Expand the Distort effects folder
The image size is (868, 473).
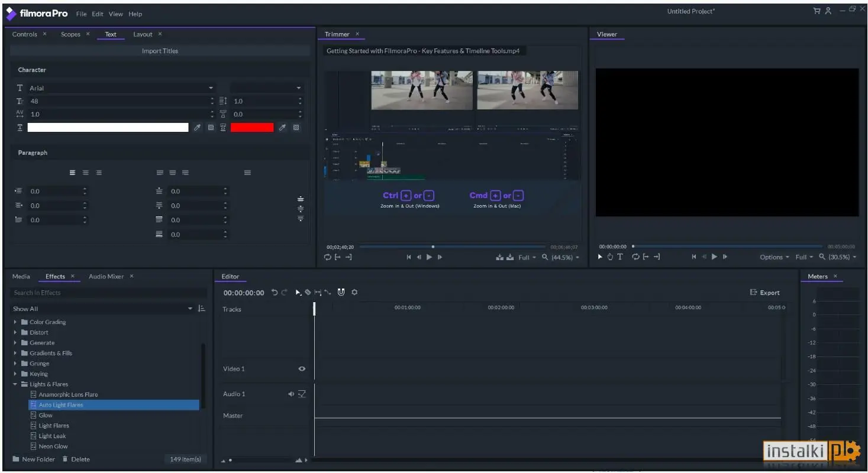15,332
